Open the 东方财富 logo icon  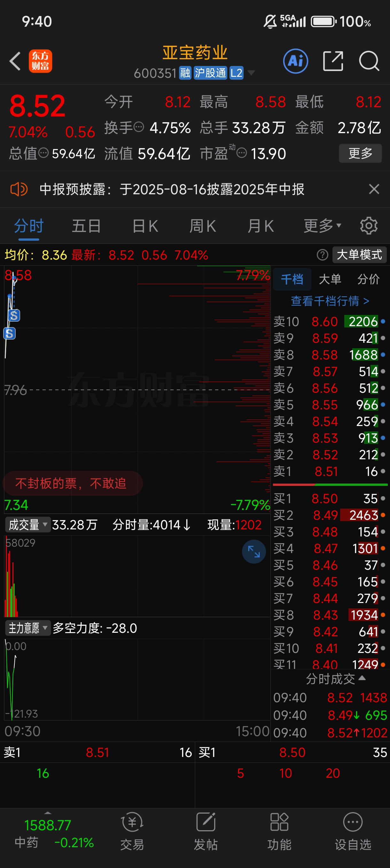coord(40,61)
